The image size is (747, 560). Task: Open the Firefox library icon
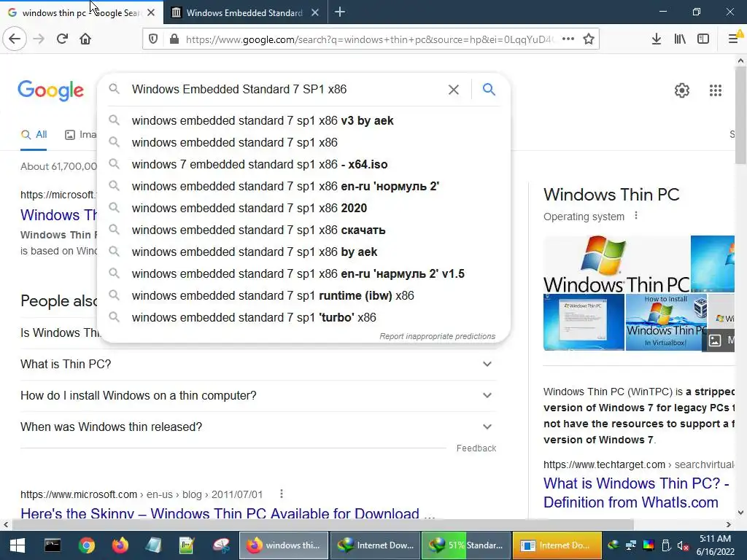(x=680, y=39)
